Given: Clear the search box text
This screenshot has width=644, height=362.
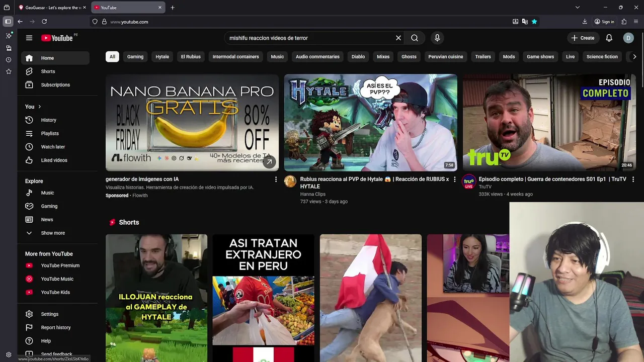Looking at the screenshot, I should [398, 38].
